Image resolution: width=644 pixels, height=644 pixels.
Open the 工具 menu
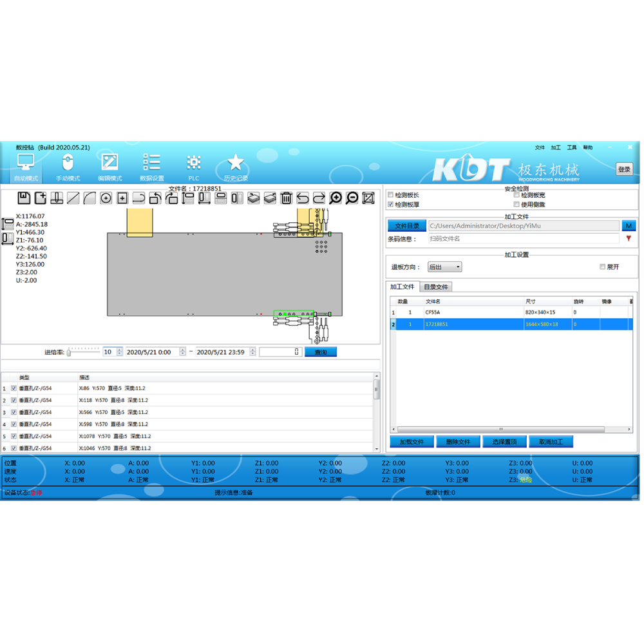(572, 147)
